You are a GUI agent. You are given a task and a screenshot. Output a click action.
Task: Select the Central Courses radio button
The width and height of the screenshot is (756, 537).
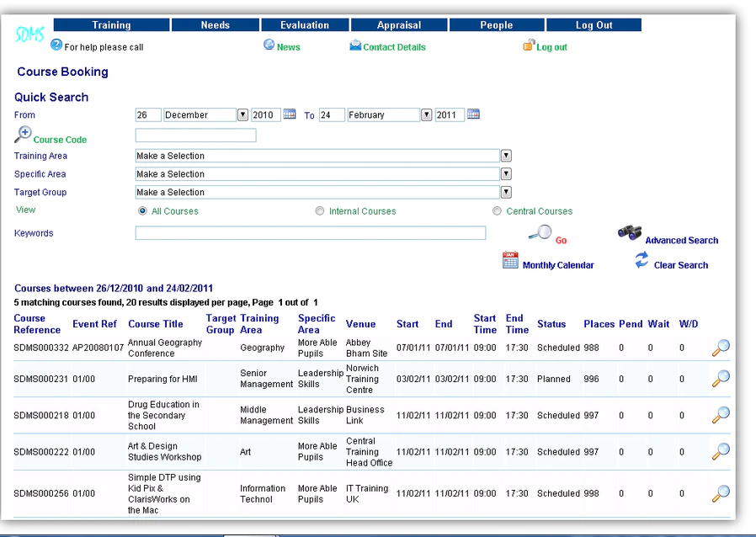(x=497, y=210)
